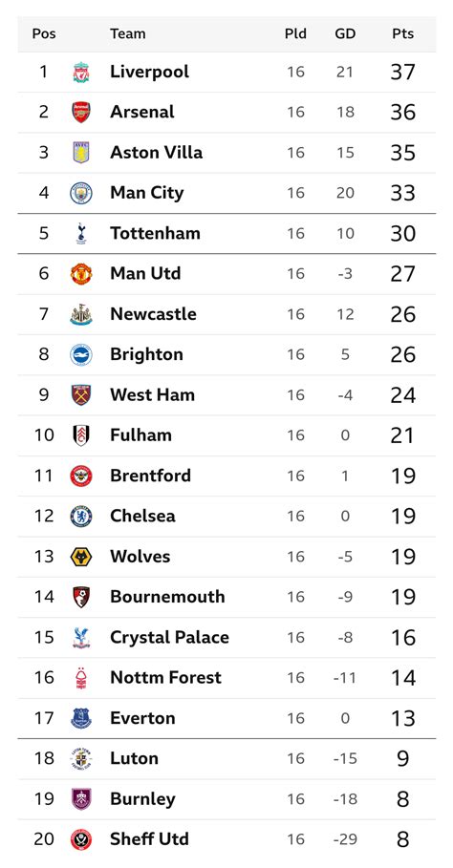
Task: Open the Crystal Palace team name
Action: pos(169,637)
